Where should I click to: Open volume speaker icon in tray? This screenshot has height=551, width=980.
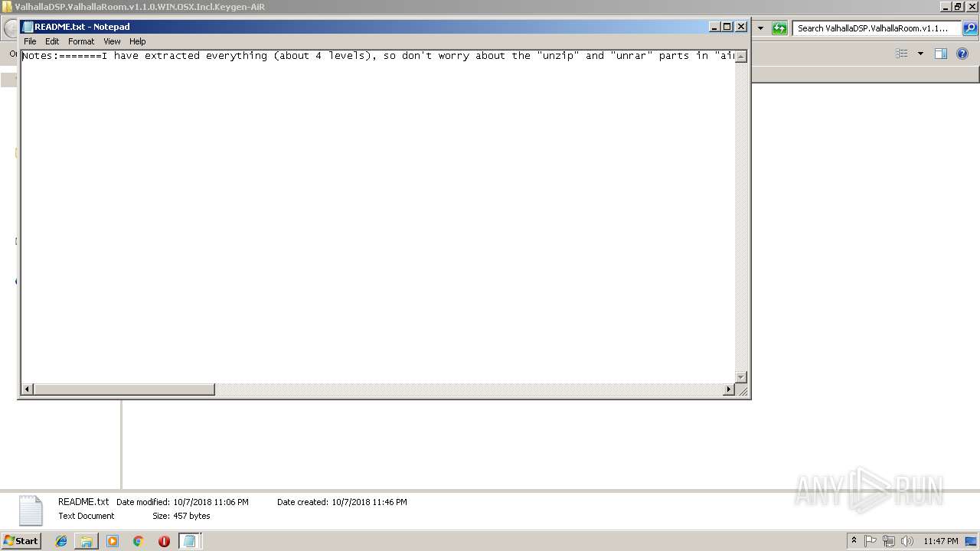[907, 541]
